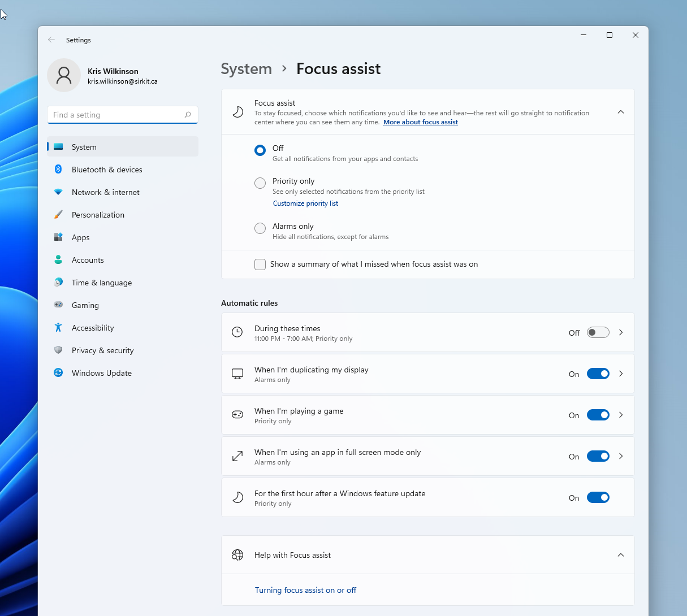Open Privacy & security settings
The image size is (687, 616).
pos(123,350)
